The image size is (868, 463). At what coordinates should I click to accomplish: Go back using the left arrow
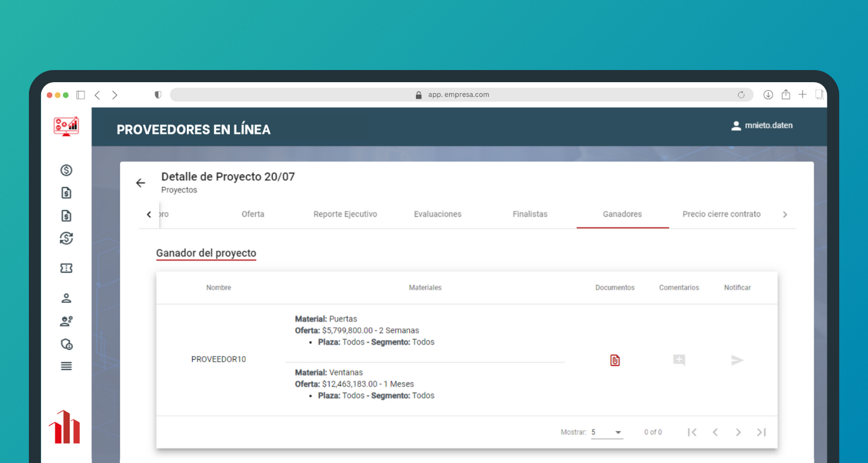point(140,183)
